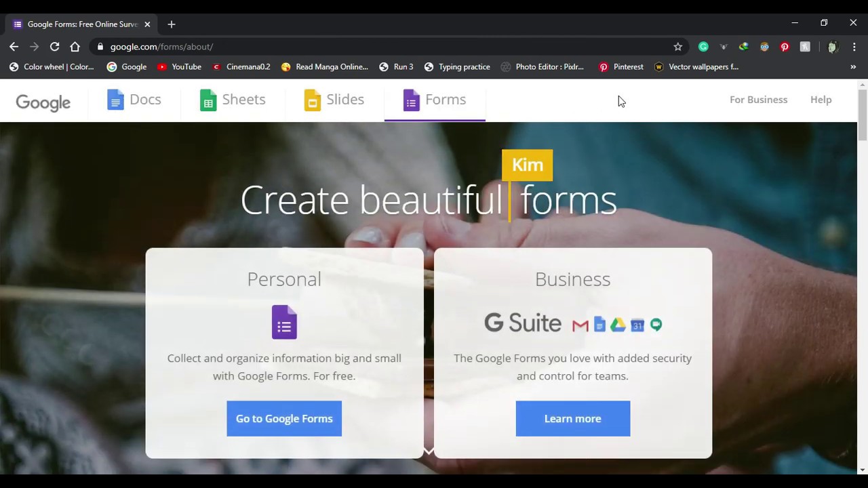Image resolution: width=868 pixels, height=488 pixels.
Task: Click the "Create beautiful forms" headline
Action: coord(429,200)
